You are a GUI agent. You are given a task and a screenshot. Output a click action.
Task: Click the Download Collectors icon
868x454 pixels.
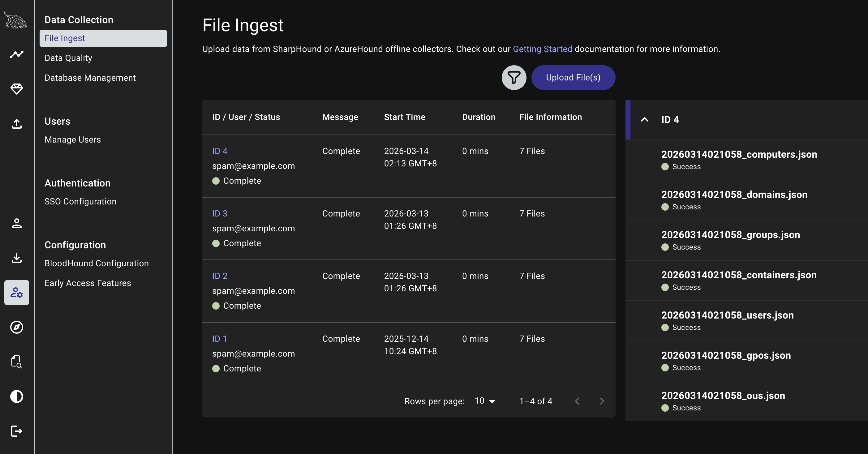pos(16,258)
